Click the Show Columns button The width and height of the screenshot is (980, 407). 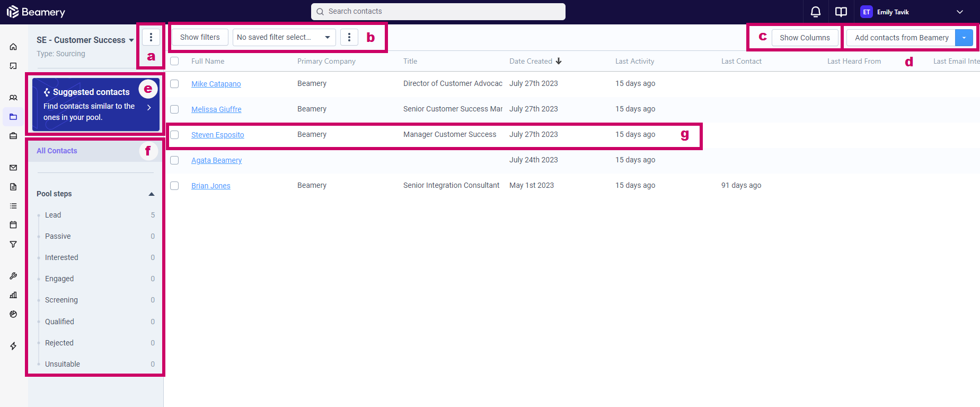tap(805, 38)
